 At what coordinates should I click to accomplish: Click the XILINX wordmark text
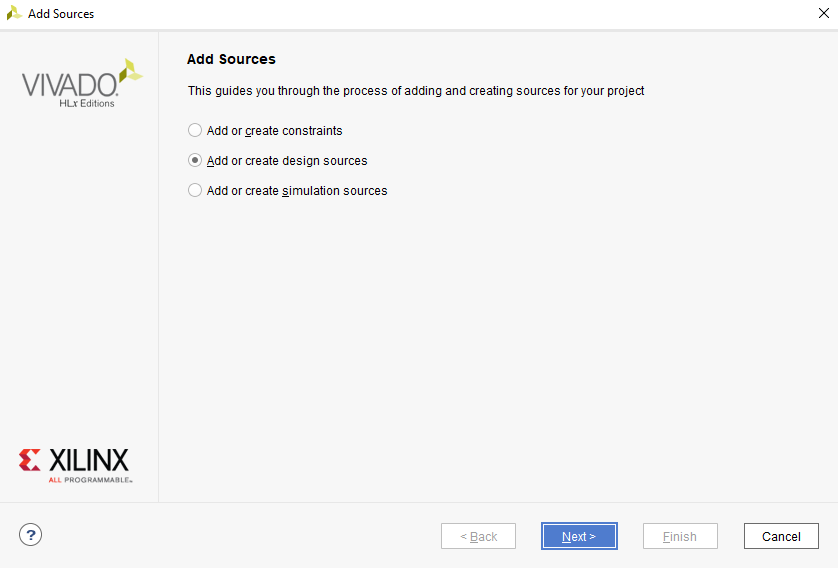click(x=89, y=460)
